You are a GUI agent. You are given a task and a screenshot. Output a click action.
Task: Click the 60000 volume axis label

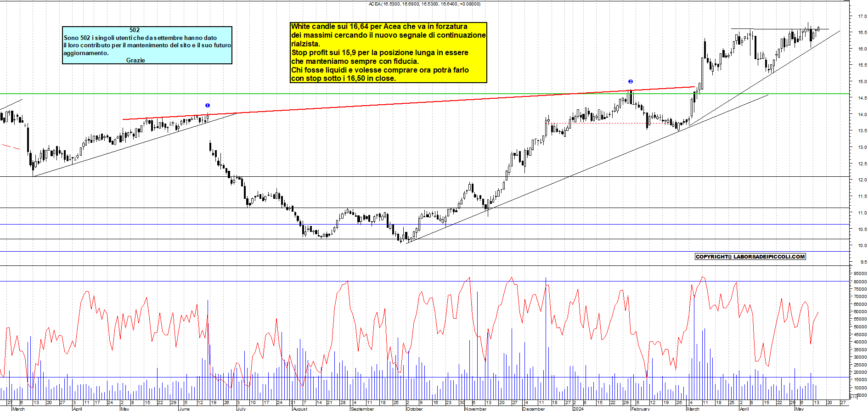860,311
